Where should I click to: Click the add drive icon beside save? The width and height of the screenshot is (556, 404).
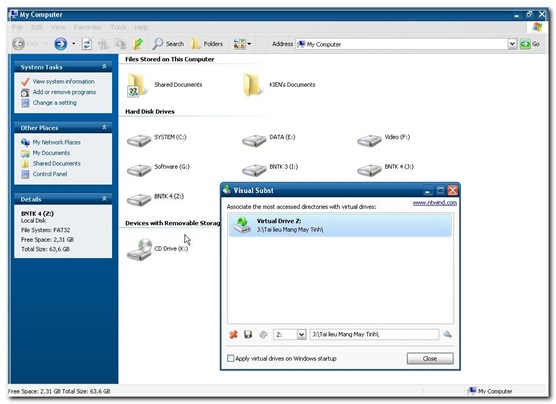[263, 334]
